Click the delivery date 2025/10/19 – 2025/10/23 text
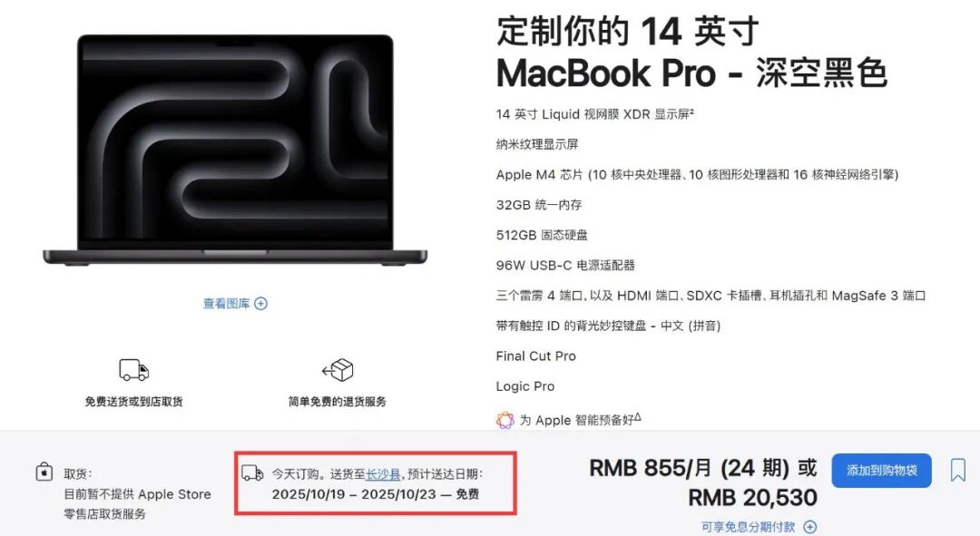Viewport: 980px width, 536px height. click(x=353, y=494)
